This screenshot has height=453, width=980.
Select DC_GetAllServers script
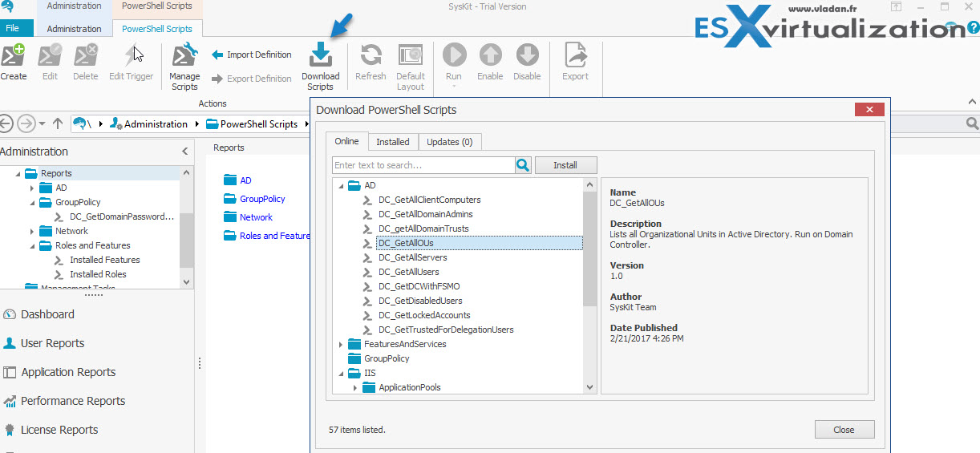[x=412, y=257]
